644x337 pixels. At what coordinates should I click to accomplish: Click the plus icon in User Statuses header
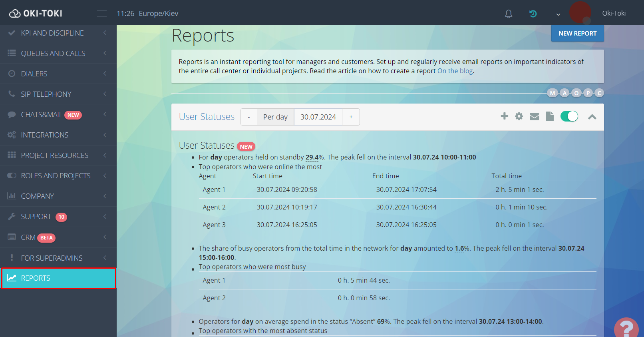504,116
